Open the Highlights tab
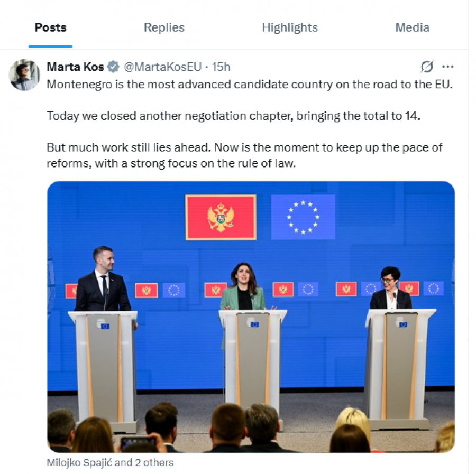476x474 pixels. click(x=290, y=27)
